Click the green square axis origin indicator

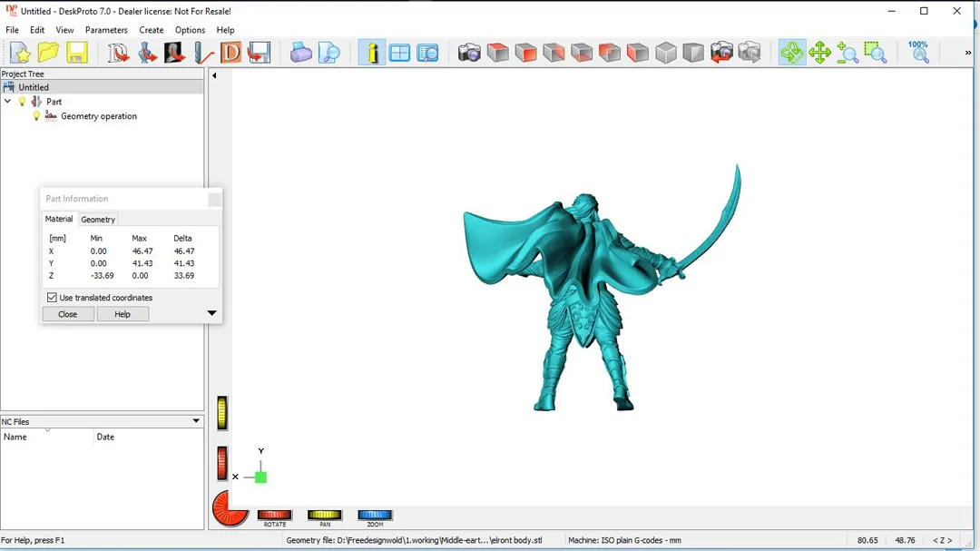[260, 477]
